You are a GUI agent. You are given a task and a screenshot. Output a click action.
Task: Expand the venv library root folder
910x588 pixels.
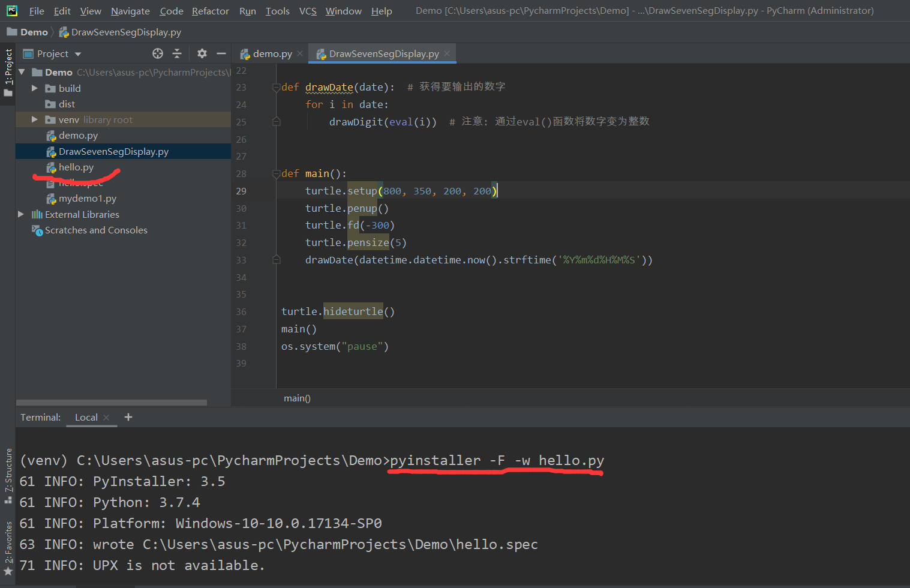tap(35, 119)
